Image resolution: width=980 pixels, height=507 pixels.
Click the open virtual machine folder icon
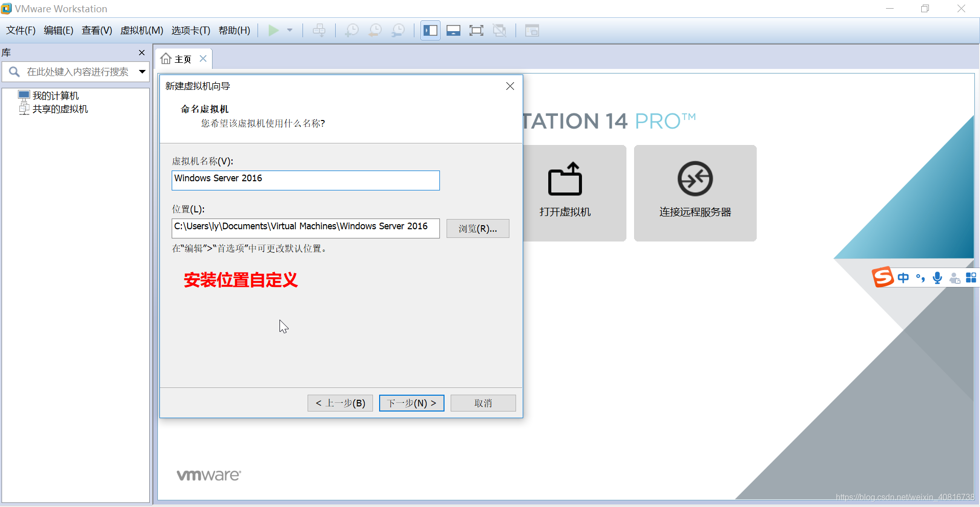(565, 179)
